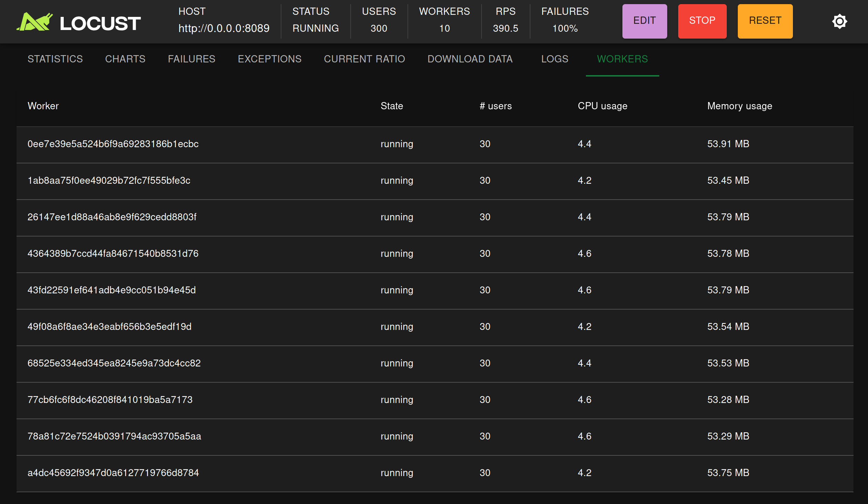Viewport: 868px width, 504px height.
Task: Stop the running test with STOP
Action: pyautogui.click(x=702, y=21)
